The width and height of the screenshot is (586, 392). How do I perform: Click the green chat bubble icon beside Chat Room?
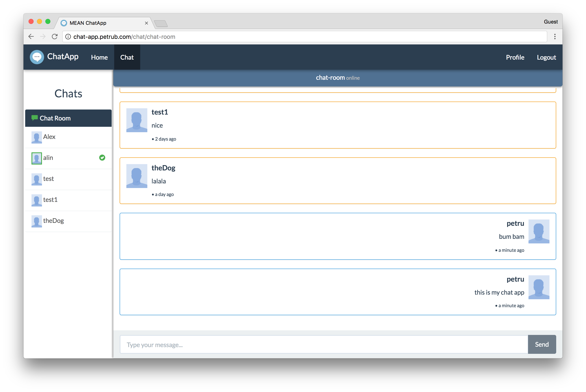(34, 118)
